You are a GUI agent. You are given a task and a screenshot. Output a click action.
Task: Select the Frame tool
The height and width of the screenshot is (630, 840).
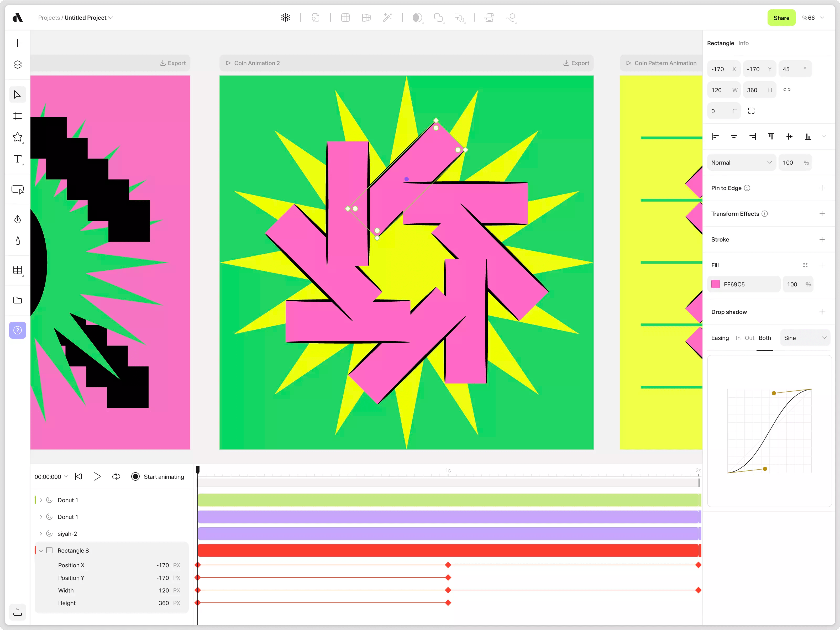18,116
